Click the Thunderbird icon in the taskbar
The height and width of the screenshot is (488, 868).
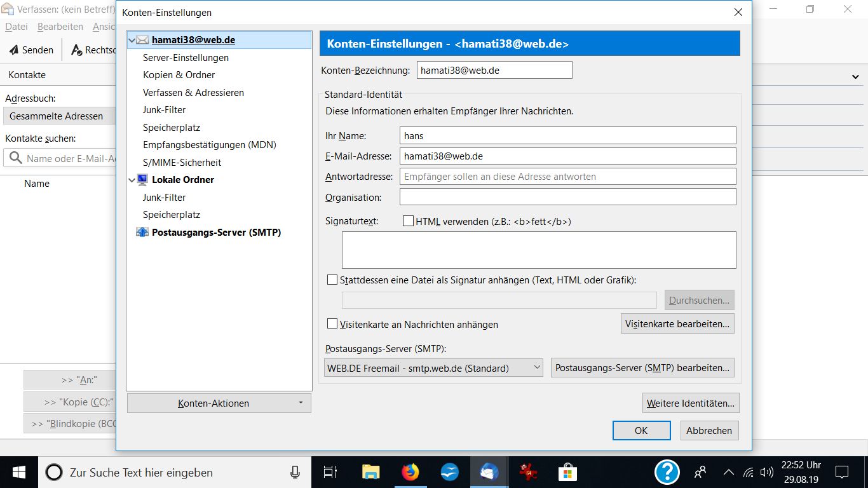[489, 472]
